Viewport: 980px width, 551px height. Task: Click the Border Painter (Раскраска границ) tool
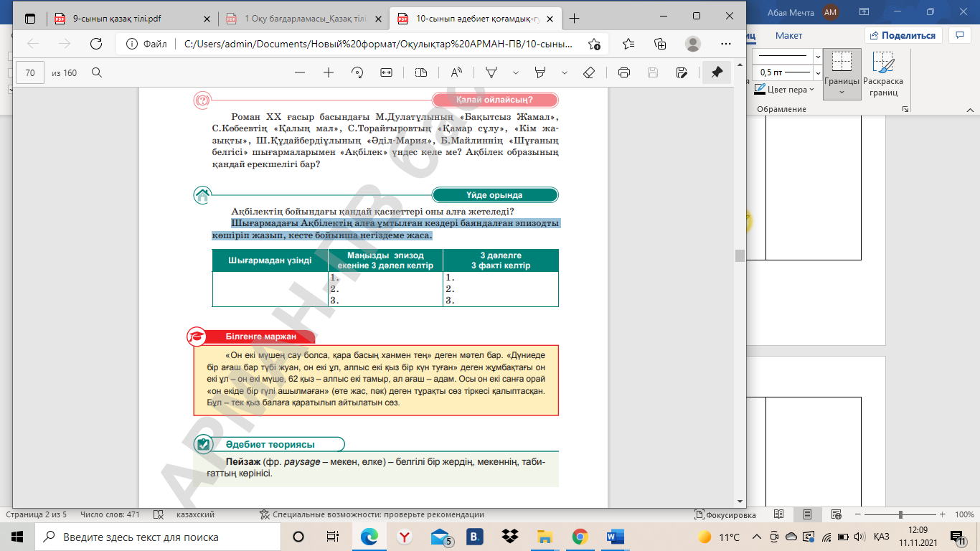click(883, 75)
